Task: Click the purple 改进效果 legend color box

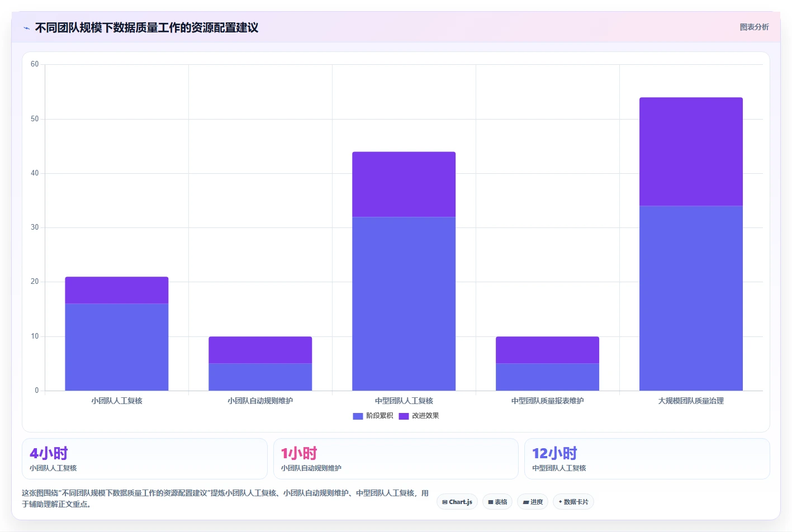Action: 404,416
